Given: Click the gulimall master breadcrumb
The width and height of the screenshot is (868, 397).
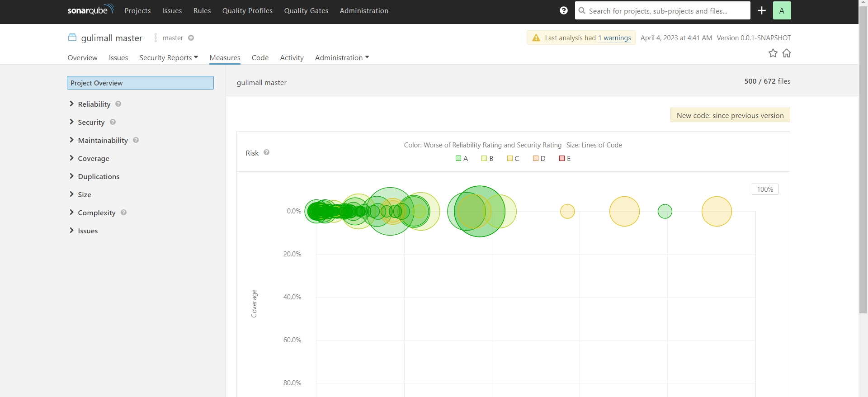Looking at the screenshot, I should tap(262, 82).
